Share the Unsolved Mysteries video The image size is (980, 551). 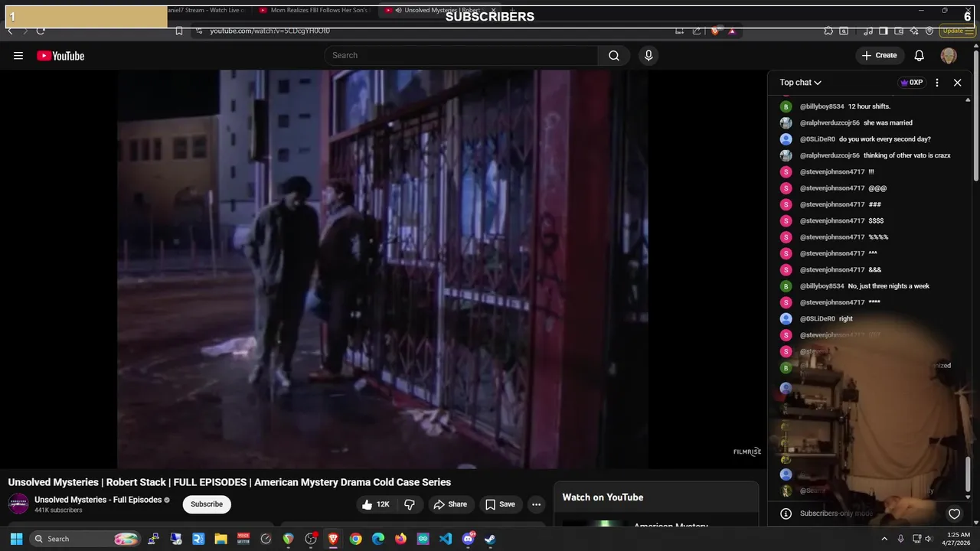(x=450, y=504)
